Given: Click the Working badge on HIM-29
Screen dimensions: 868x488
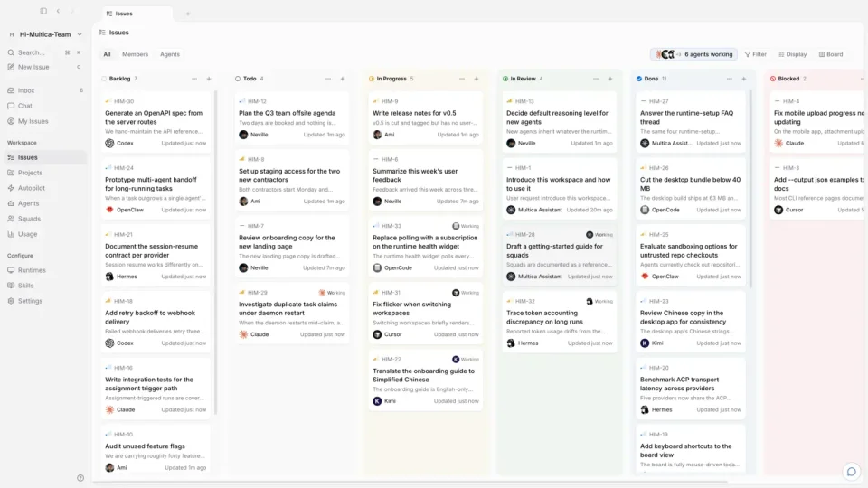Looking at the screenshot, I should click(x=332, y=293).
